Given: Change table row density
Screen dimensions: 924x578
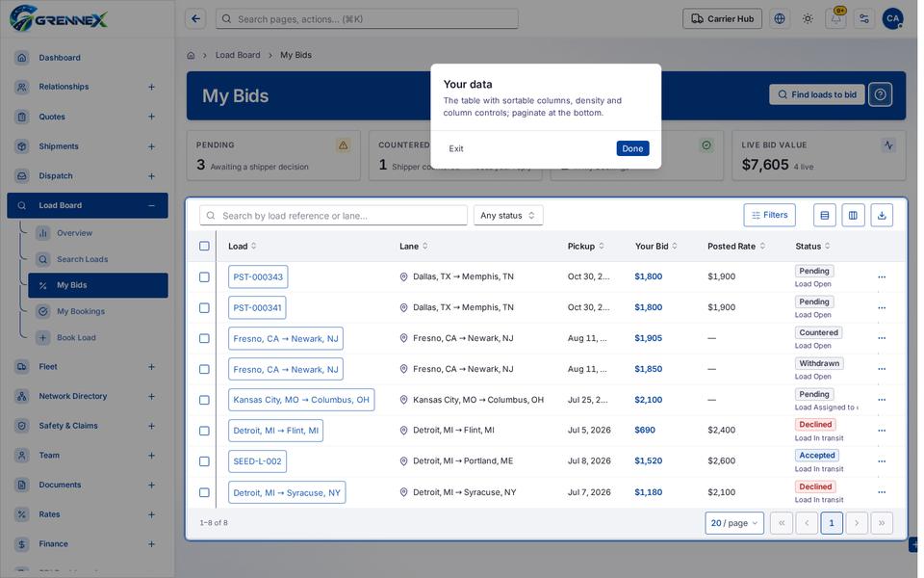Looking at the screenshot, I should (825, 215).
